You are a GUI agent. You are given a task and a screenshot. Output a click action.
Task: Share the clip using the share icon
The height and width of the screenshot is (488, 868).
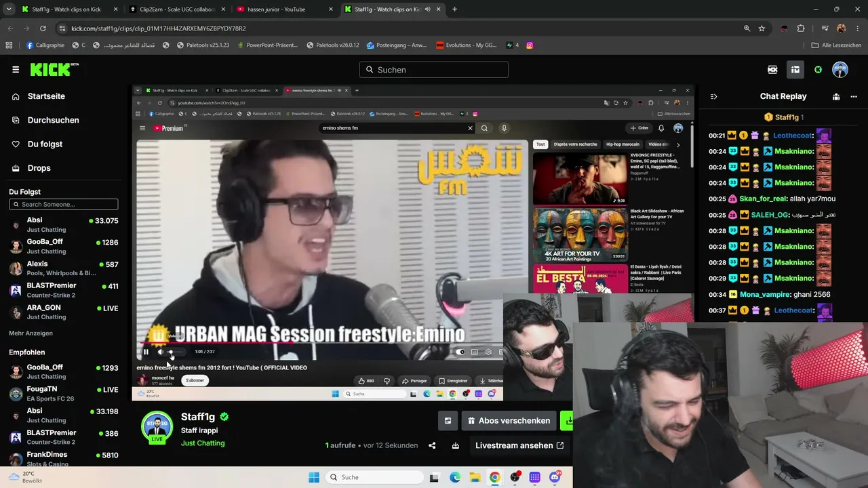(432, 445)
